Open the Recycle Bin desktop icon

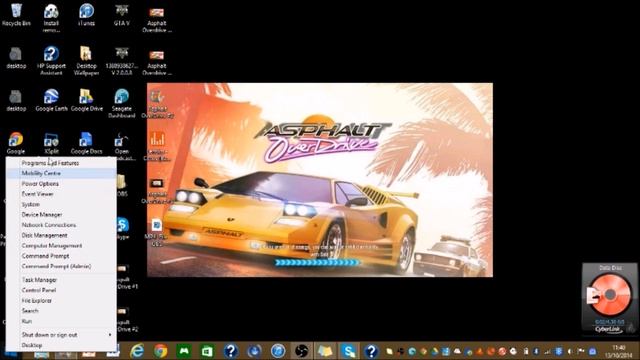coord(16,15)
